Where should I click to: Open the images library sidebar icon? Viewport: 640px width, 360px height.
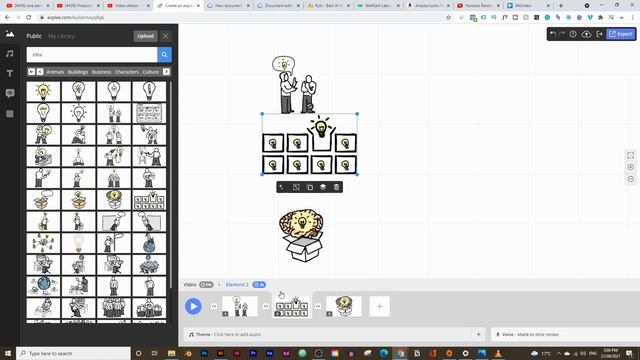[10, 34]
